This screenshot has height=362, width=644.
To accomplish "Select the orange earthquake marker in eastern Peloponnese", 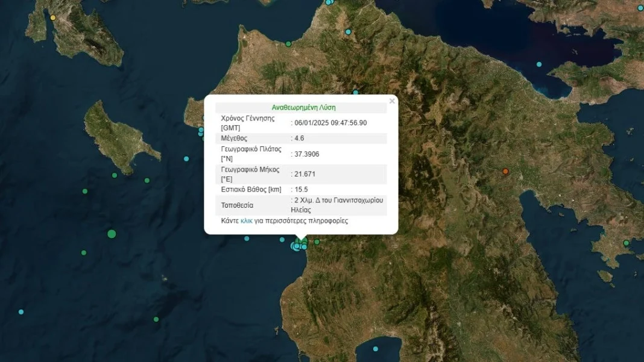I will (505, 171).
